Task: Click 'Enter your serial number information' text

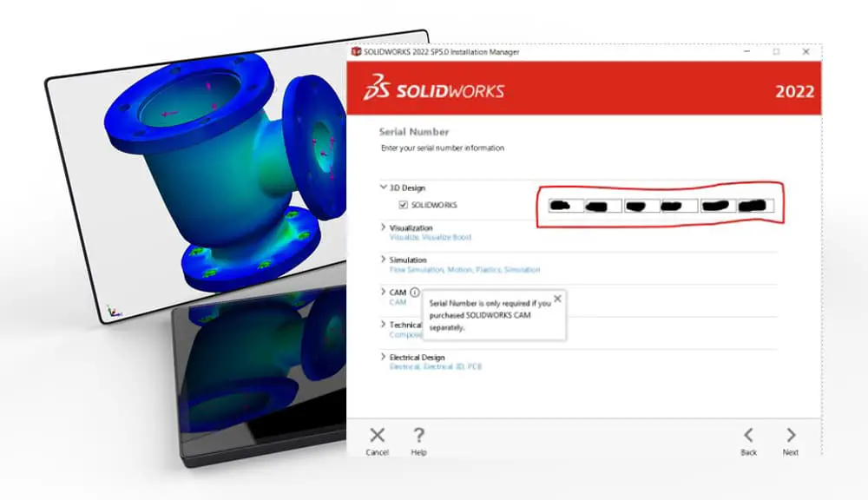Action: tap(443, 148)
